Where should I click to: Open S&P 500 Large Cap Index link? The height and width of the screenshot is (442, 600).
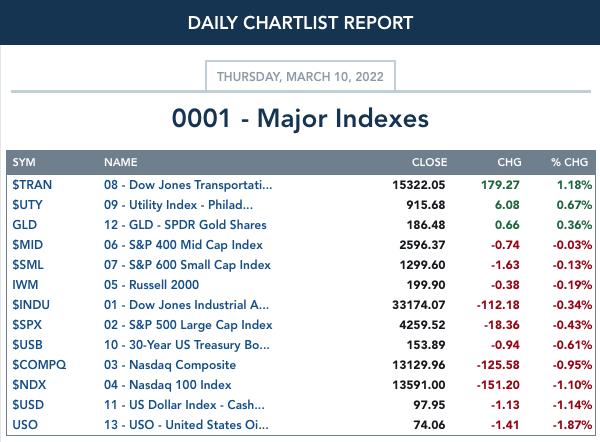pyautogui.click(x=188, y=325)
